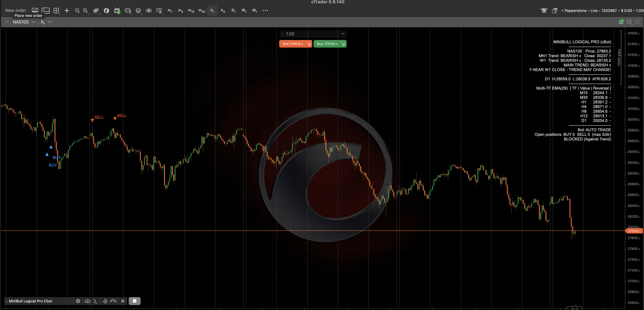Open more timeframes three-dot menu
Image resolution: width=644 pixels, height=310 pixels.
point(265,10)
